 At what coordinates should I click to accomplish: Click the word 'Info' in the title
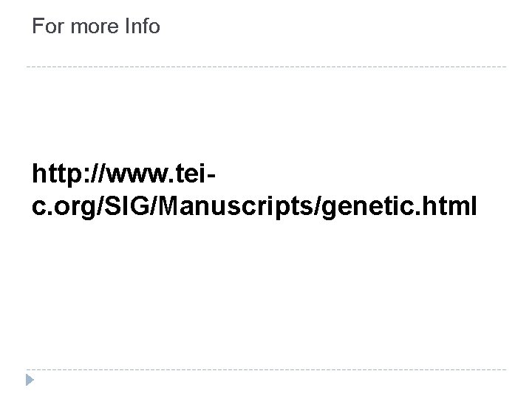click(x=143, y=26)
